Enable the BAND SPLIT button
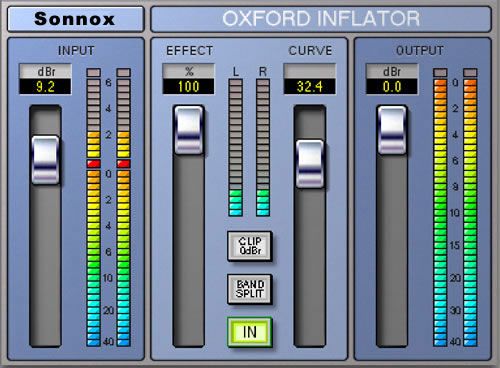This screenshot has height=368, width=500. click(250, 289)
